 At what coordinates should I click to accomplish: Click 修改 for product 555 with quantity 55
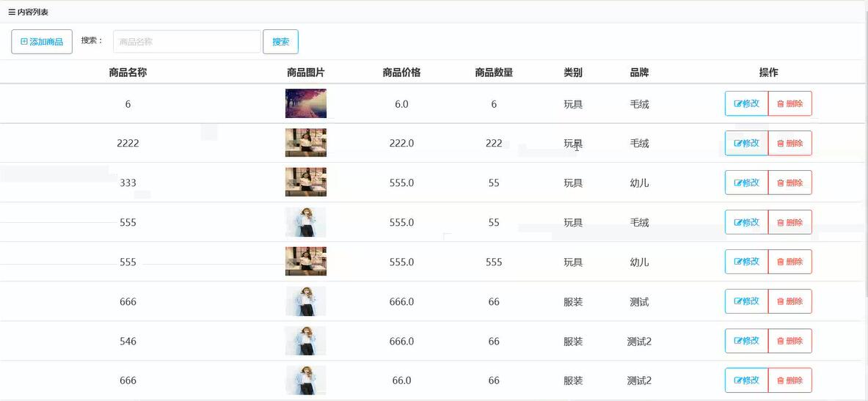coord(747,222)
